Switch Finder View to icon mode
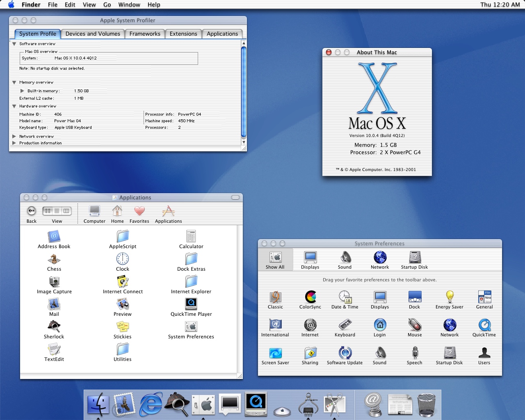The width and height of the screenshot is (525, 420). coord(48,211)
